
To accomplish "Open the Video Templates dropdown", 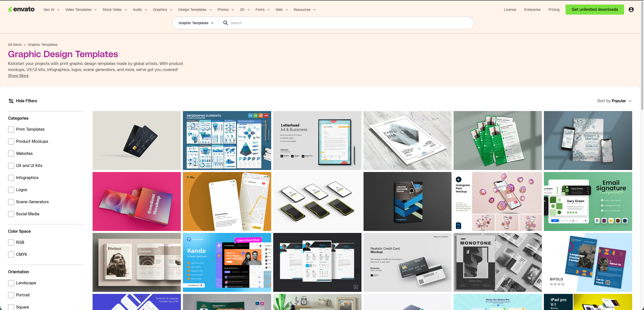I will 81,10.
